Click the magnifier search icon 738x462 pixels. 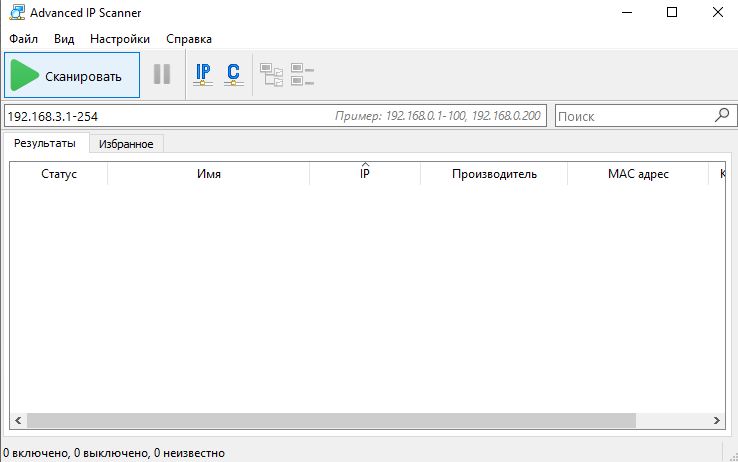(x=723, y=115)
